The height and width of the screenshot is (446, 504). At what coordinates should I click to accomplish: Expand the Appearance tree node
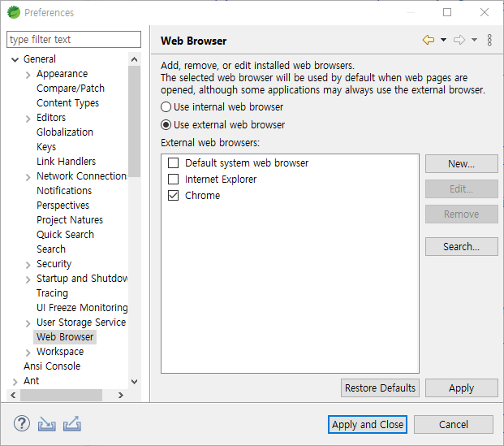tap(28, 75)
